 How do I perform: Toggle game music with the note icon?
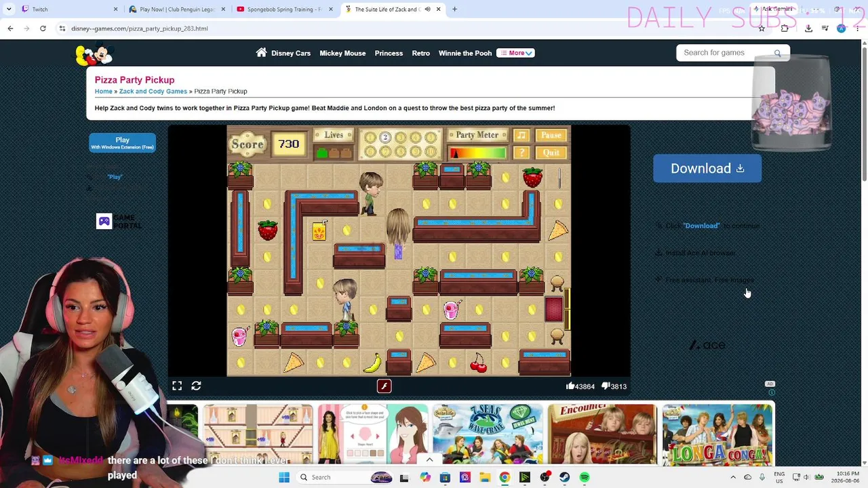tap(521, 135)
